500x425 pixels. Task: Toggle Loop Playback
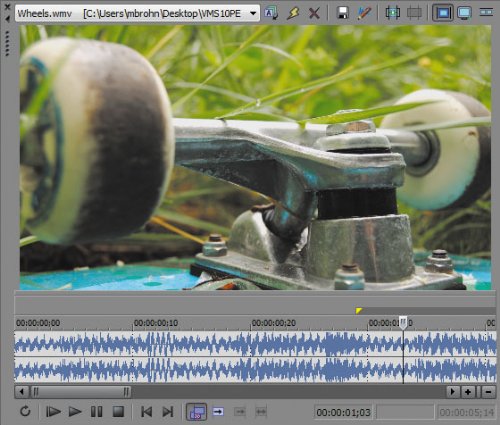[25, 411]
